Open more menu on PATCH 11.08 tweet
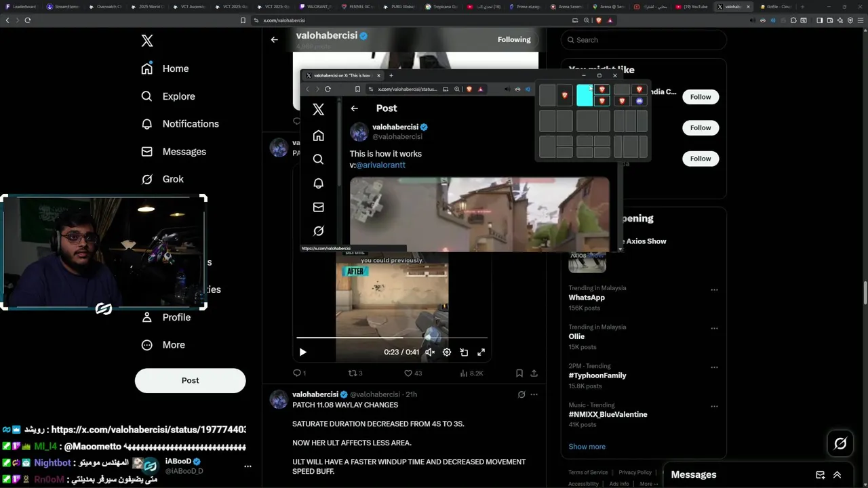Viewport: 868px width, 488px height. pyautogui.click(x=534, y=394)
